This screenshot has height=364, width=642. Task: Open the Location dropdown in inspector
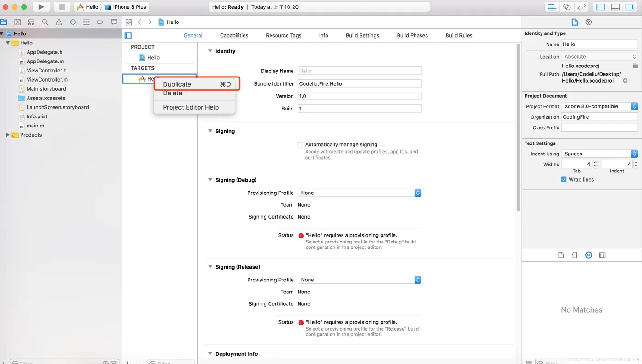[x=599, y=57]
